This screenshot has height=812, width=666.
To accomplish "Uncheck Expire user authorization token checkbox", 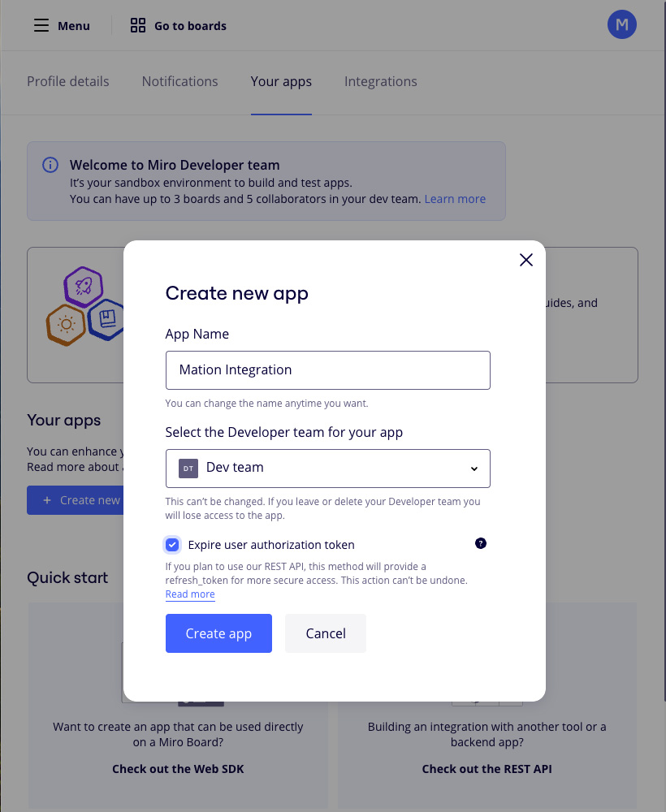I will (x=172, y=545).
